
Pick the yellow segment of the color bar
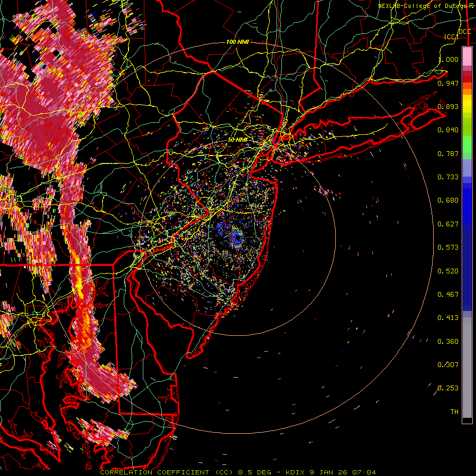(x=467, y=104)
